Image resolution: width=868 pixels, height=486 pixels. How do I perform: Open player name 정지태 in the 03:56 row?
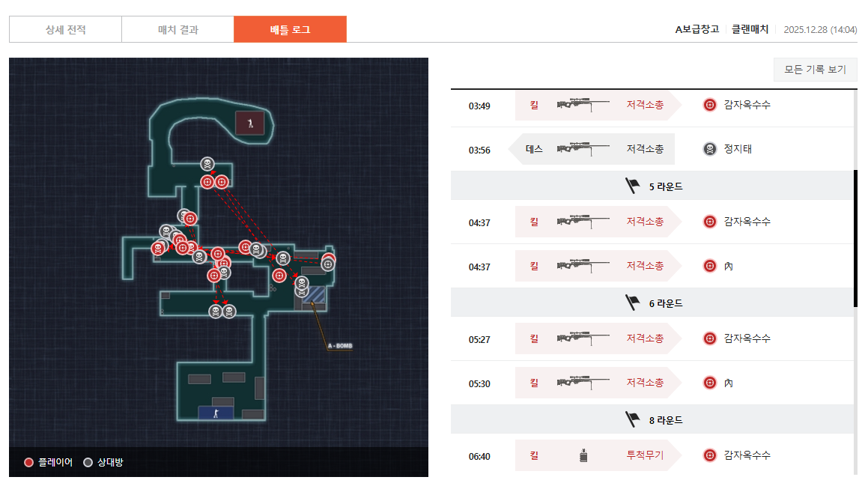point(738,149)
